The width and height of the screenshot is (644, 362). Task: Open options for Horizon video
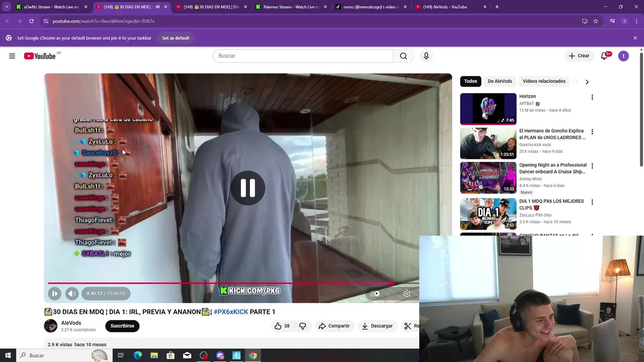tap(592, 98)
